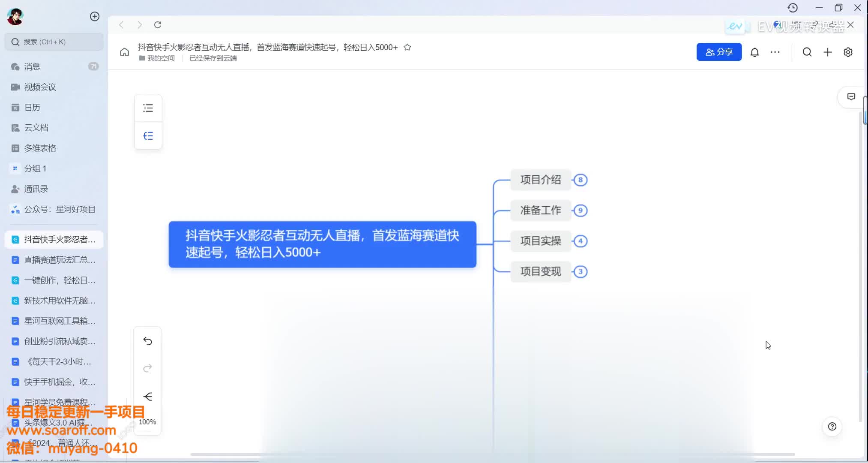Select the 项目实操 node
Screen dimensions: 868x463
click(x=541, y=241)
